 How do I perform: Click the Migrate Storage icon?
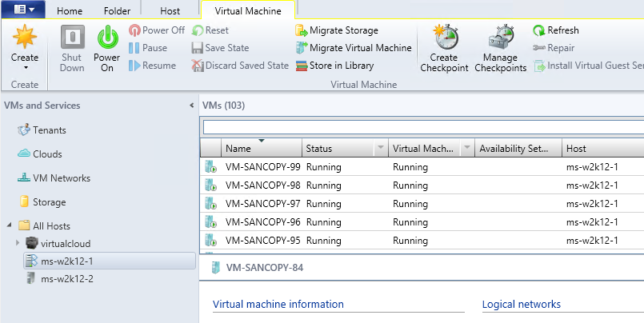pos(302,30)
